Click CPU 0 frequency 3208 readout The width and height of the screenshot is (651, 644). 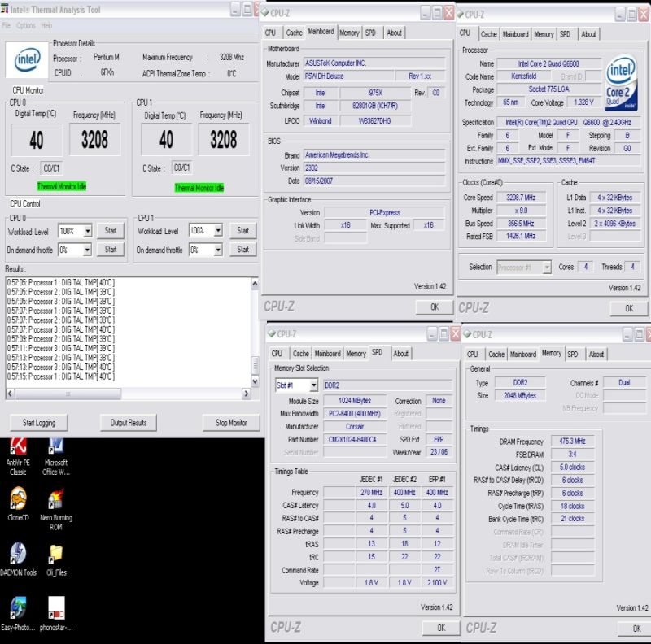point(94,139)
